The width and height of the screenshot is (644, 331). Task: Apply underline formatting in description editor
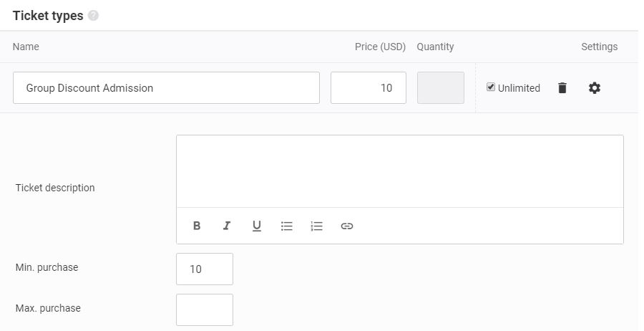pos(257,226)
